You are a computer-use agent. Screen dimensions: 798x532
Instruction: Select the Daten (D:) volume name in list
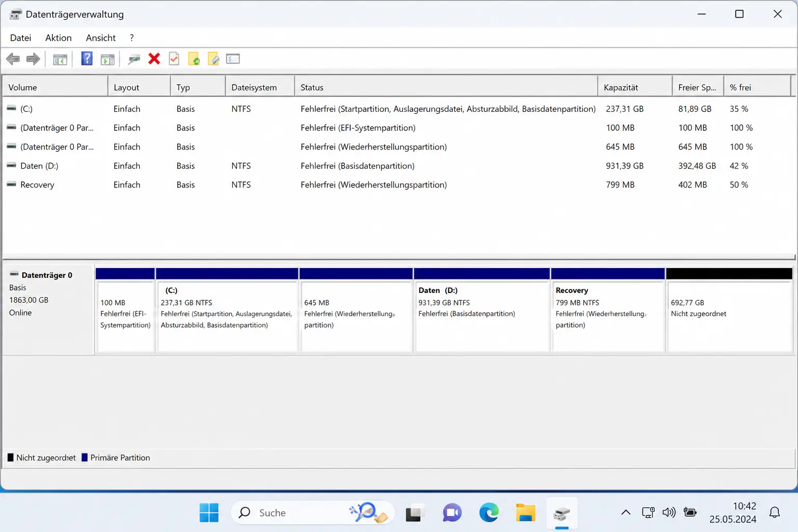point(39,166)
